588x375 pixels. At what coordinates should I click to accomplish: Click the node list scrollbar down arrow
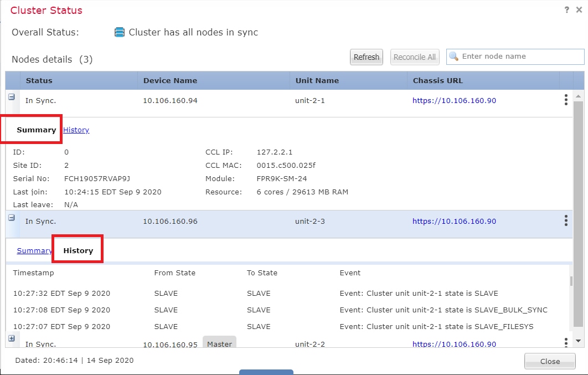tap(578, 341)
